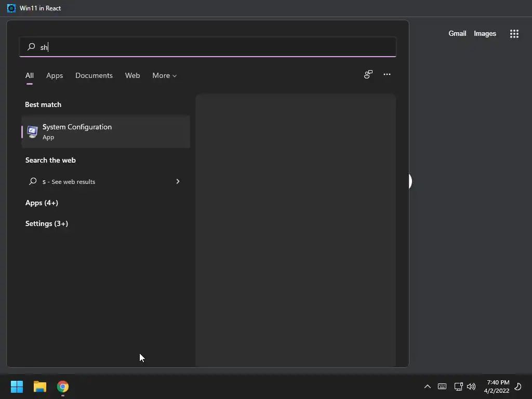The height and width of the screenshot is (399, 532).
Task: Click the search magnifier icon in search box
Action: click(31, 47)
